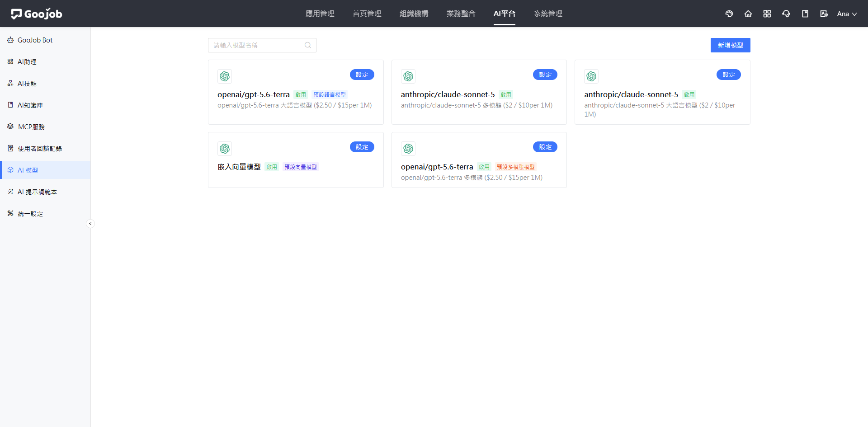Open 組織機構 top menu
The image size is (868, 427).
pyautogui.click(x=414, y=14)
